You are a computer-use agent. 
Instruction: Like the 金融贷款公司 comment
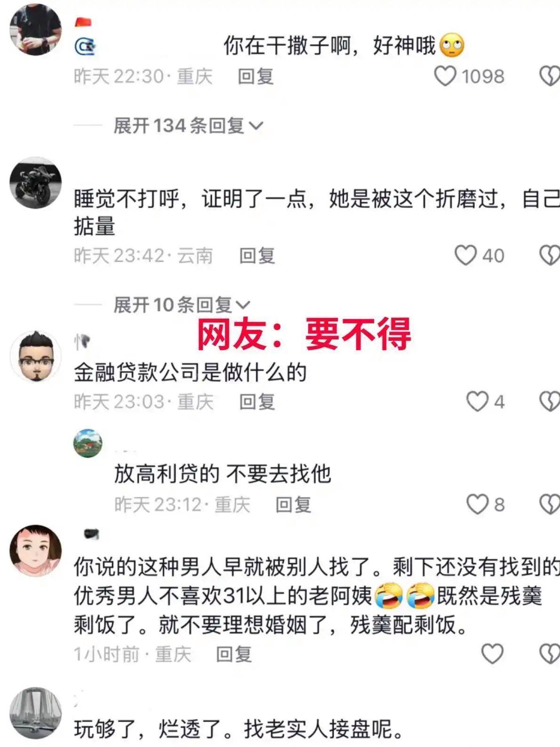pyautogui.click(x=477, y=402)
